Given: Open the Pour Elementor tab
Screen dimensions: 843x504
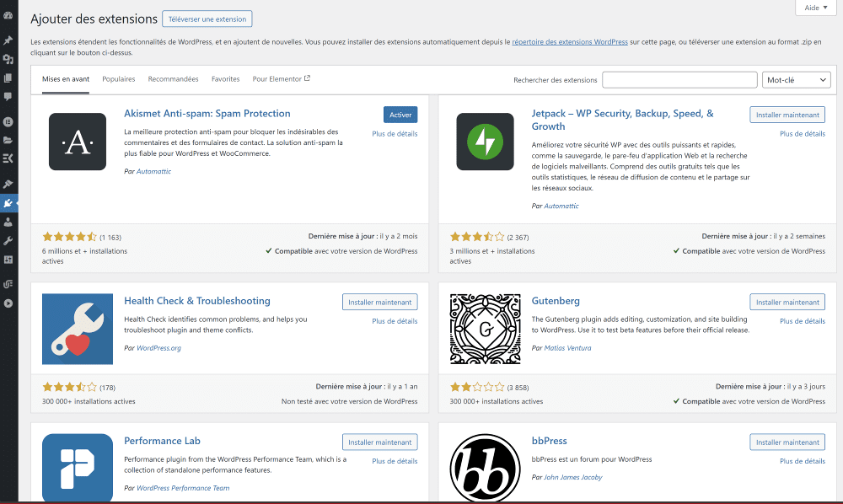Looking at the screenshot, I should [281, 79].
